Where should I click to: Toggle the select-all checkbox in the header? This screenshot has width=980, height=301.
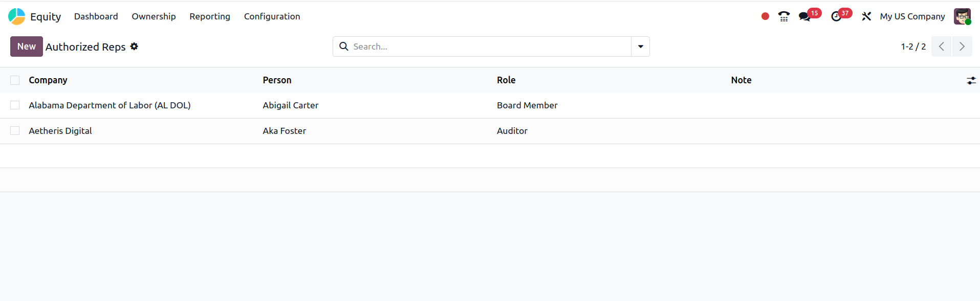(15, 80)
